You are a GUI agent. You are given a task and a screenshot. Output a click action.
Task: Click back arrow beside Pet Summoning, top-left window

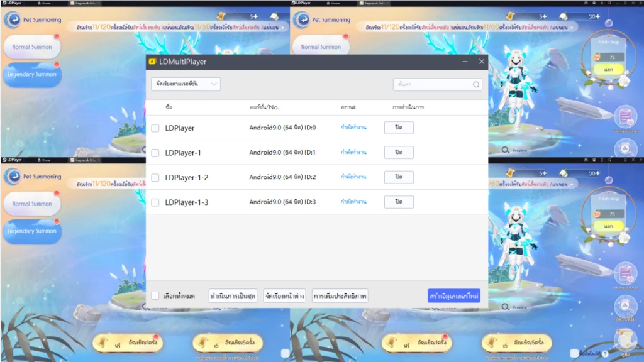click(13, 19)
